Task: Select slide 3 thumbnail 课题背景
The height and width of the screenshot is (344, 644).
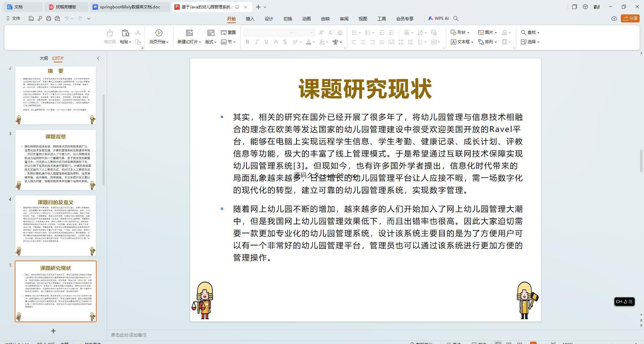Action: (x=56, y=160)
